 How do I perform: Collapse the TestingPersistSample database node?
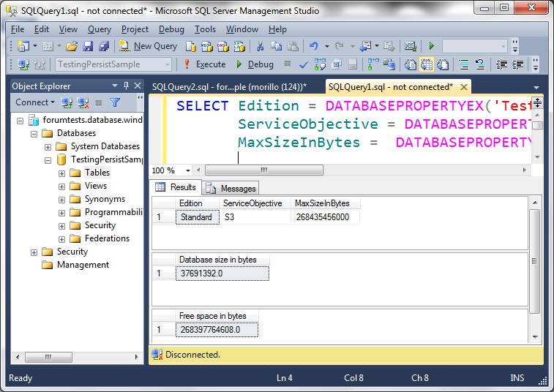pyautogui.click(x=48, y=160)
